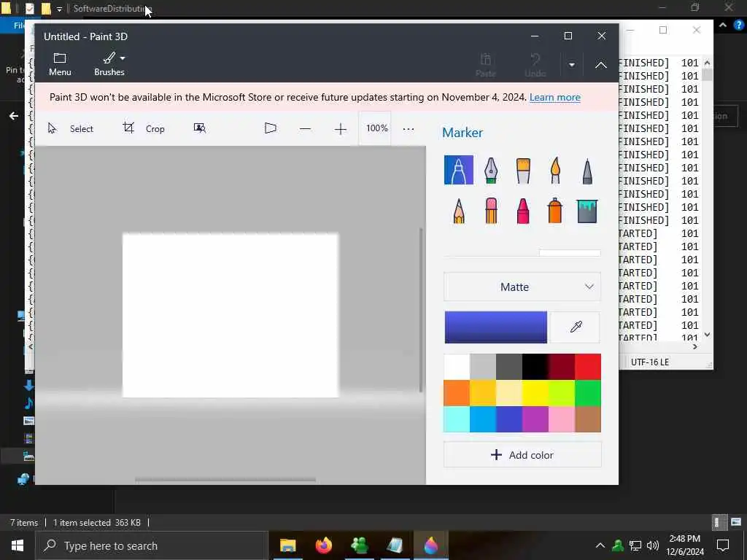Click the canvas vertical scrollbar
Image resolution: width=747 pixels, height=560 pixels.
(x=421, y=309)
